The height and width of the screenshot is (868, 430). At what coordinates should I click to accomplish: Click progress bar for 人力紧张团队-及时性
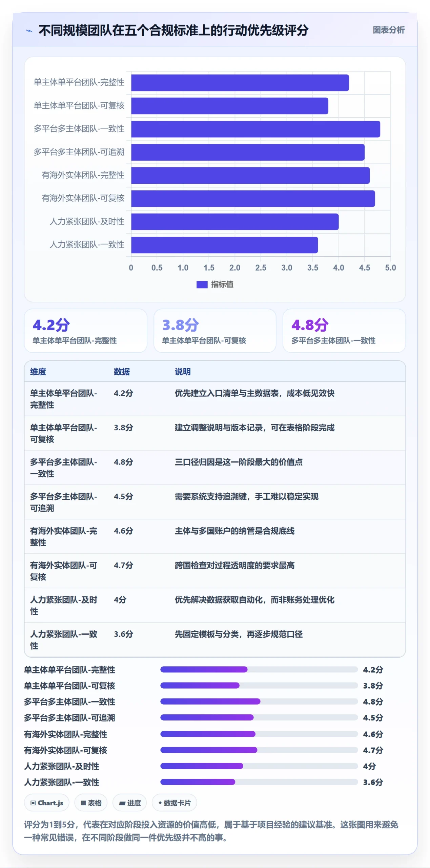[x=259, y=766]
